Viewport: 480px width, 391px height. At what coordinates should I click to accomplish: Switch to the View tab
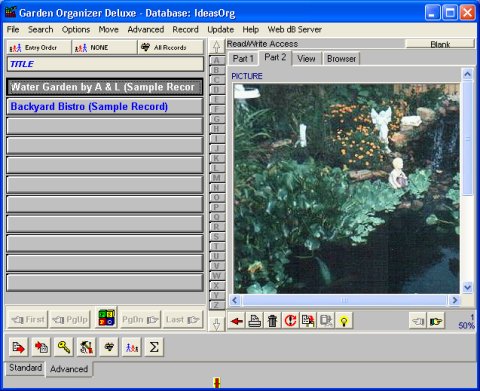pyautogui.click(x=306, y=59)
